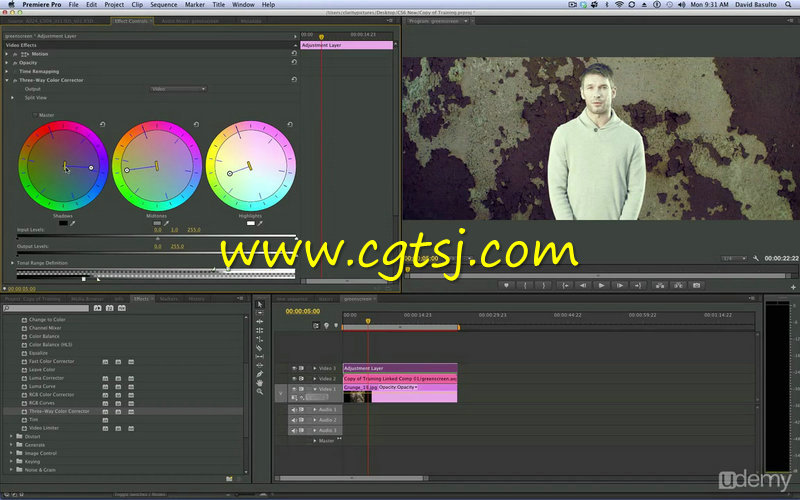Open Program Monitor settings wrench

756,259
